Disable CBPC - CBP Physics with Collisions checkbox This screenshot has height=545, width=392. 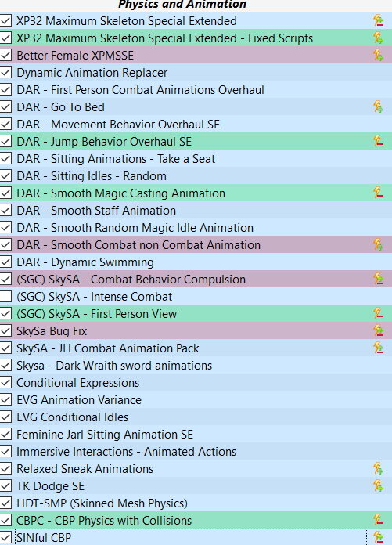coord(5,520)
